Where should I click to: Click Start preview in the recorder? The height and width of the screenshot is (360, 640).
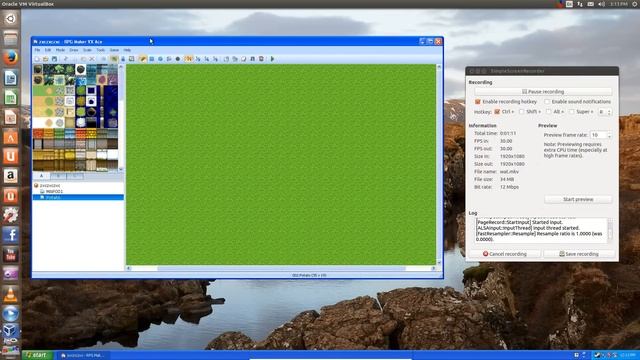578,199
